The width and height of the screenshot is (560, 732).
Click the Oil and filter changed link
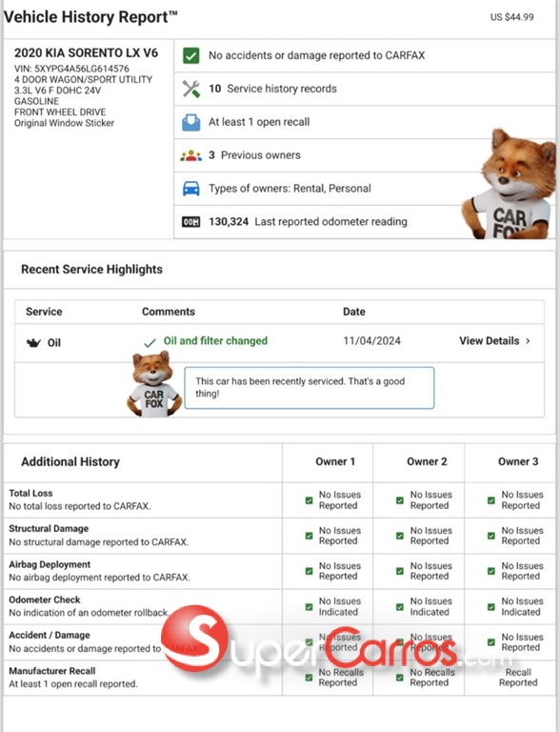pos(215,341)
